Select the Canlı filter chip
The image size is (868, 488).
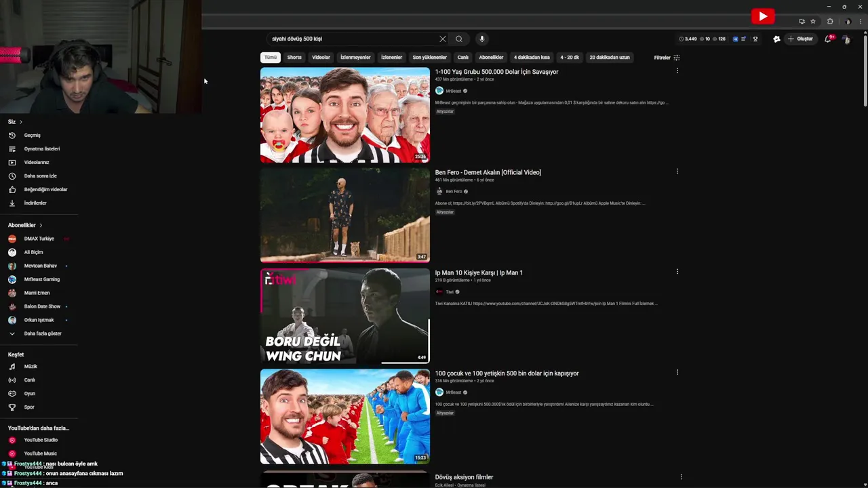point(462,58)
